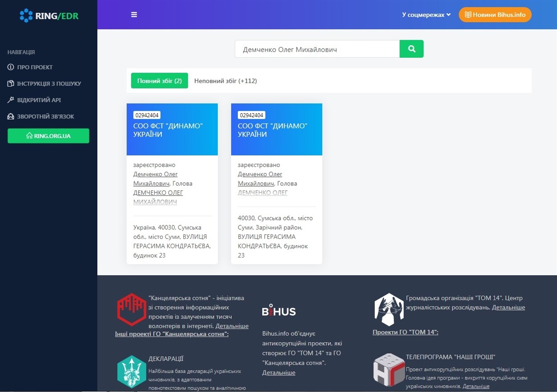Click the RING.ORG.UA green button
Viewport: 557px width, 392px height.
[x=49, y=136]
